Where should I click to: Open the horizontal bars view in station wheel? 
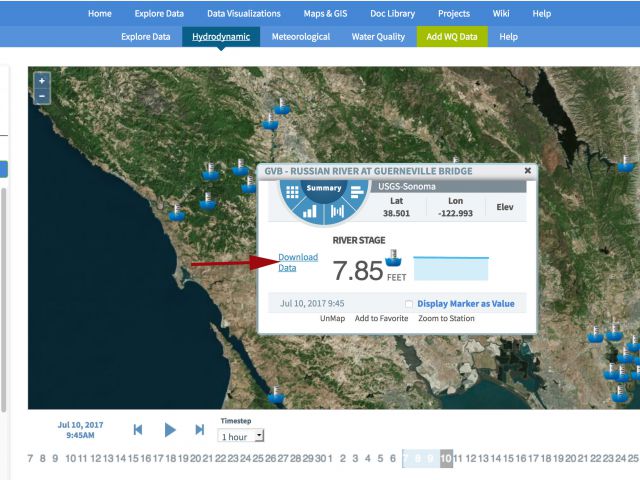click(356, 192)
